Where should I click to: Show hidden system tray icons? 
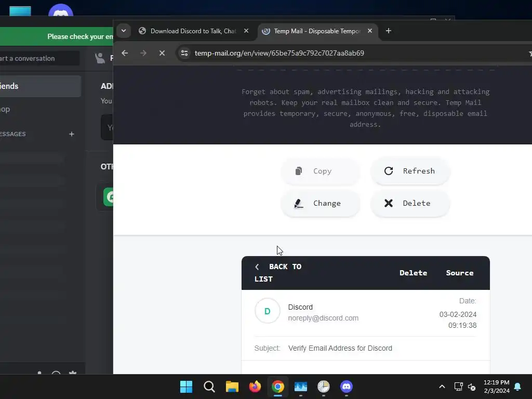442,387
